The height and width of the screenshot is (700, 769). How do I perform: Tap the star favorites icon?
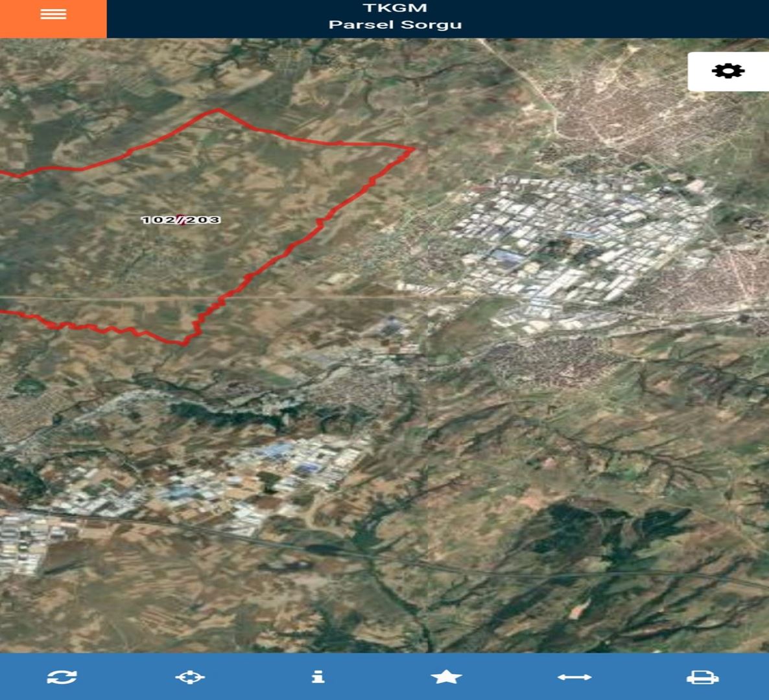click(x=446, y=677)
